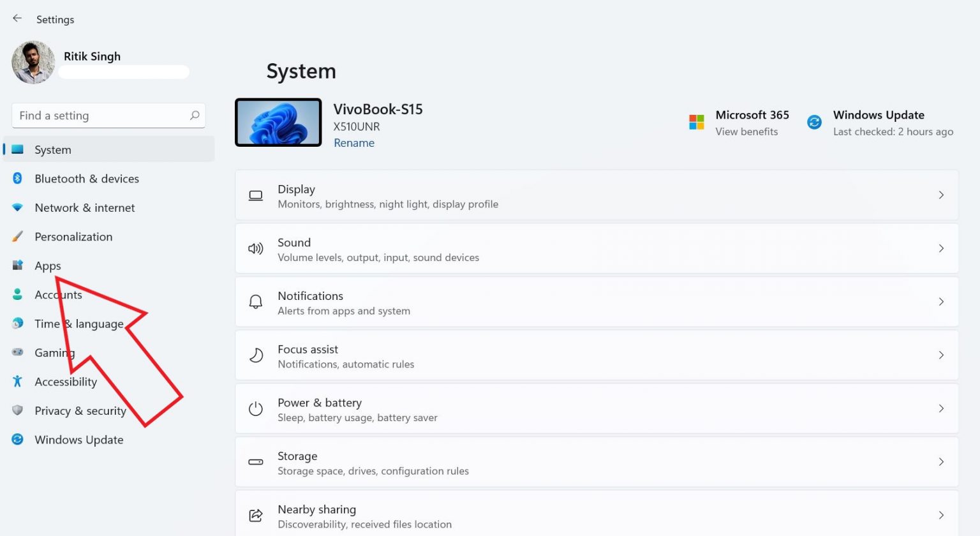Click the Storage drive icon
Screen dimensions: 980x536
(x=256, y=462)
